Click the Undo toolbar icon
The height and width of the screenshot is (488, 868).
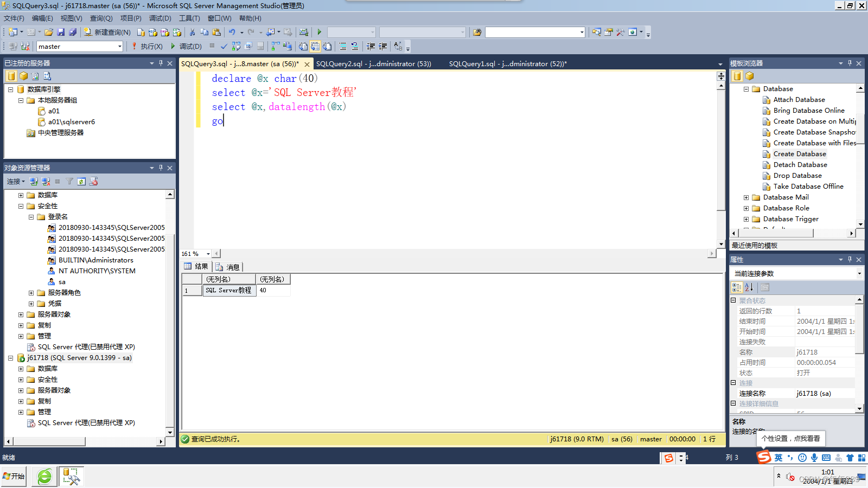click(232, 32)
